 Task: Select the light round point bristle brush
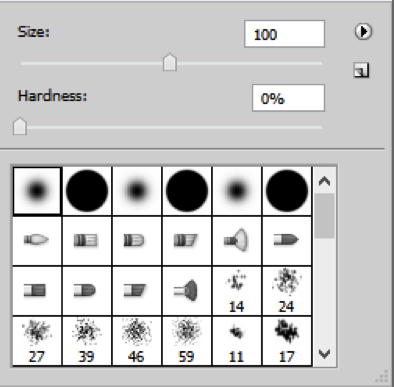pos(37,240)
